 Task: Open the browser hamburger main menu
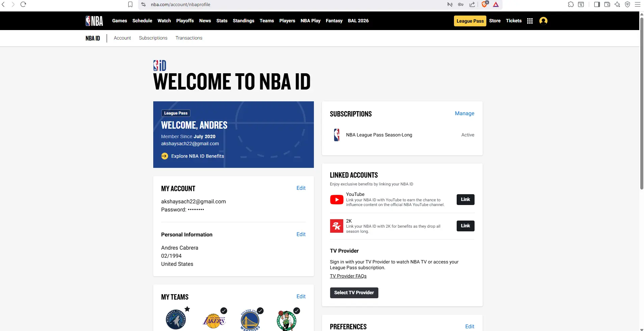[638, 4]
